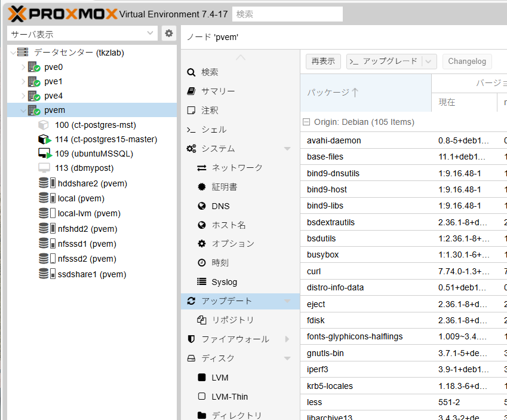
Task: Click the Proxmox logo
Action: [x=63, y=14]
